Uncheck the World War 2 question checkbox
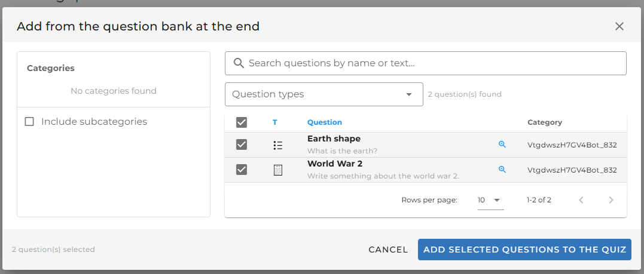Viewport: 644px width, 274px height. point(242,170)
